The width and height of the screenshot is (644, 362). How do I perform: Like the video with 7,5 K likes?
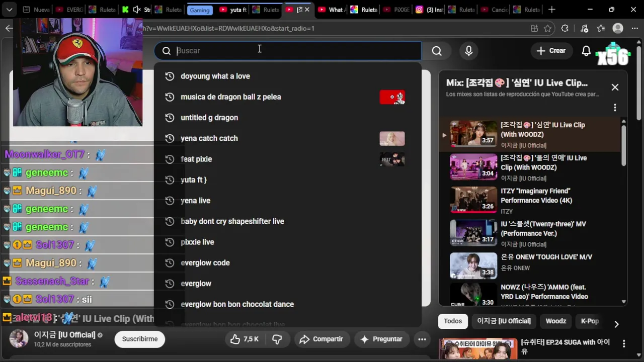tap(245, 339)
